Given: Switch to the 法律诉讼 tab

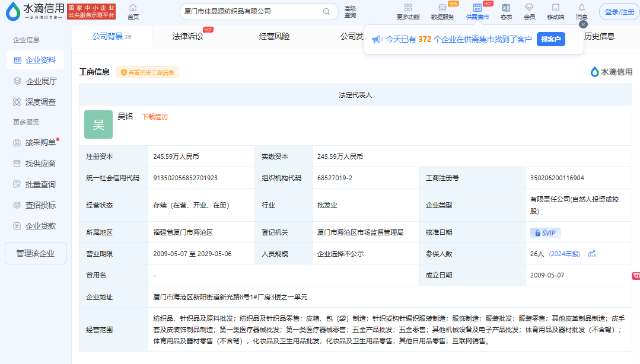Looking at the screenshot, I should pyautogui.click(x=187, y=37).
